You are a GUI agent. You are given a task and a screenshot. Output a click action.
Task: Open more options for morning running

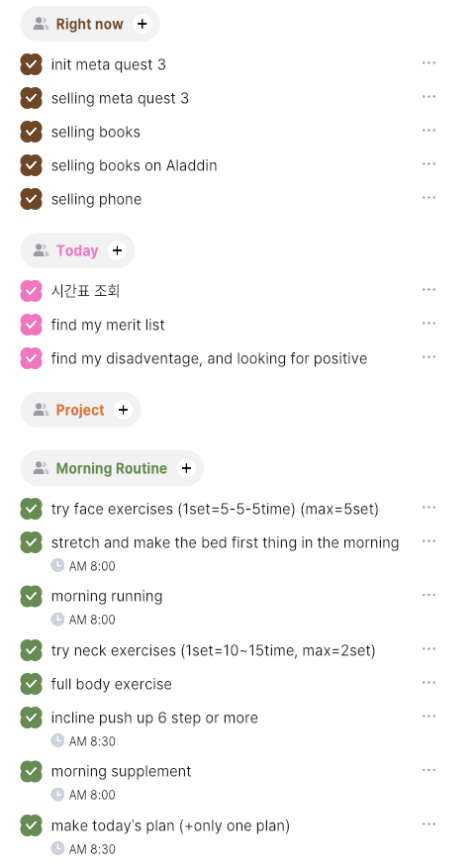click(x=428, y=595)
